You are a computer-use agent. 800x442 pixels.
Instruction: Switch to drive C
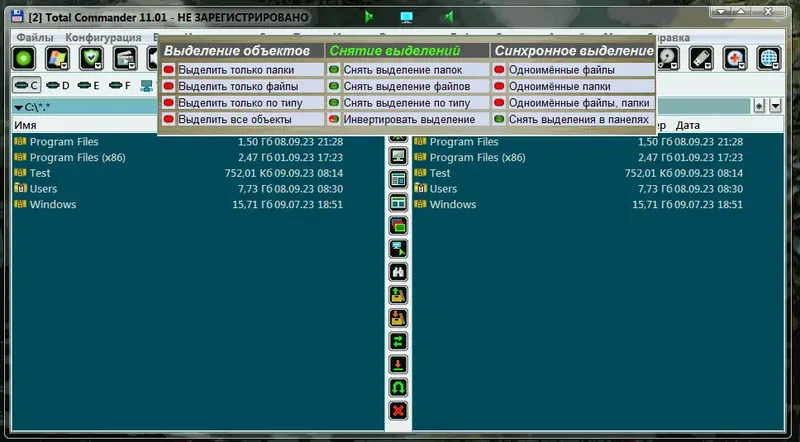(27, 85)
